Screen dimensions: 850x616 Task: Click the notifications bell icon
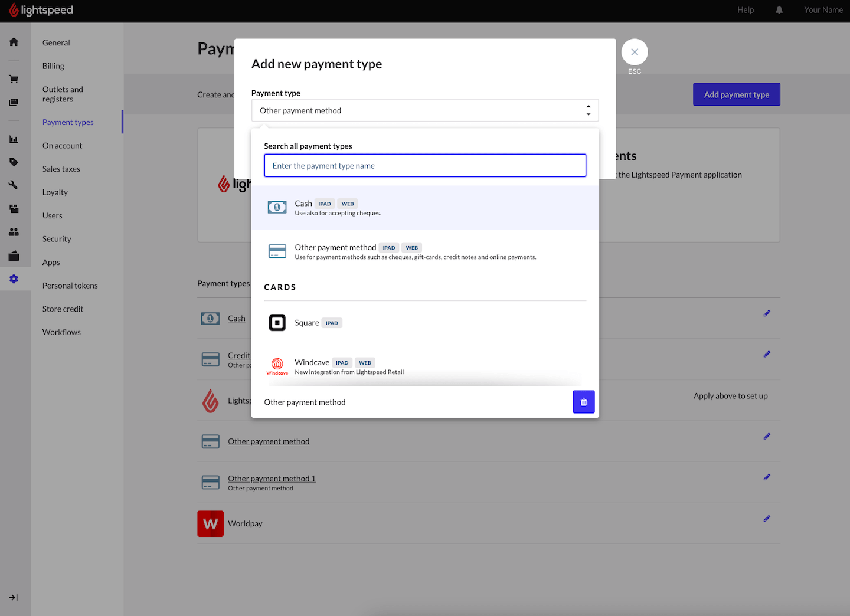779,10
